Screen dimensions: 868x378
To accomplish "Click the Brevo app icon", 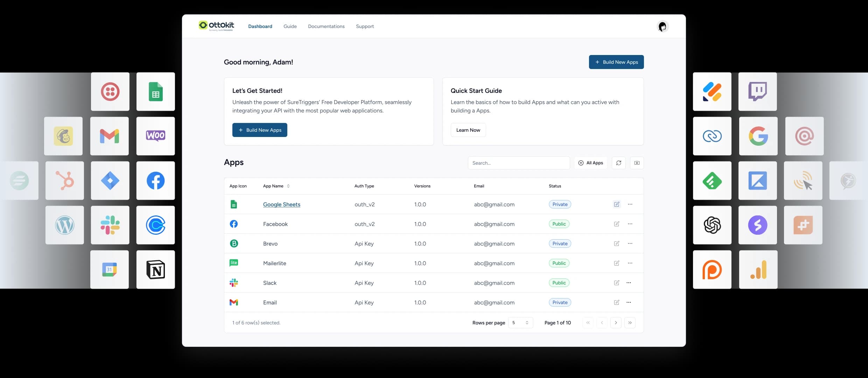I will (x=234, y=243).
